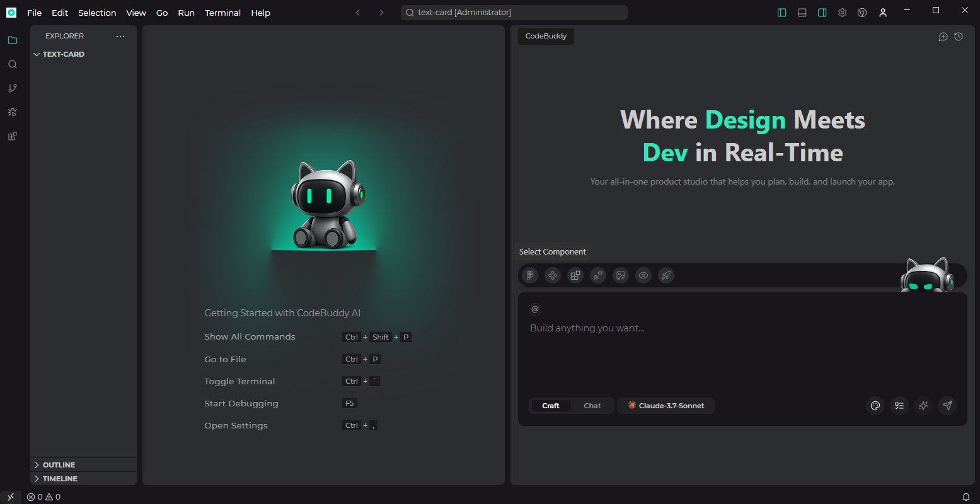Click the text-card search command box
This screenshot has height=504, width=980.
click(x=514, y=13)
